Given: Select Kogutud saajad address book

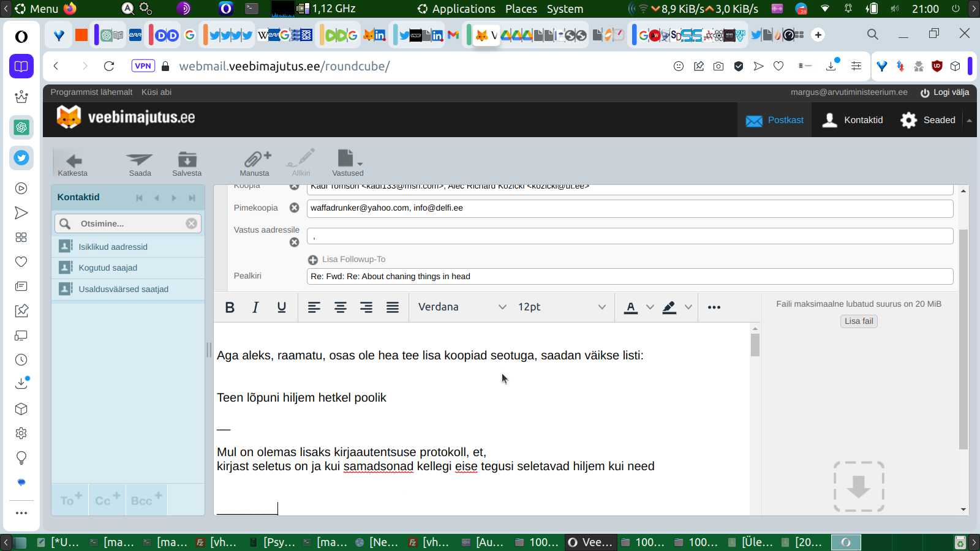Looking at the screenshot, I should pyautogui.click(x=128, y=268).
